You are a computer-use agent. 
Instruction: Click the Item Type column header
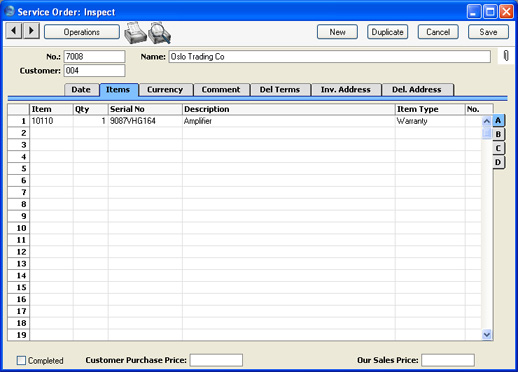pos(430,109)
